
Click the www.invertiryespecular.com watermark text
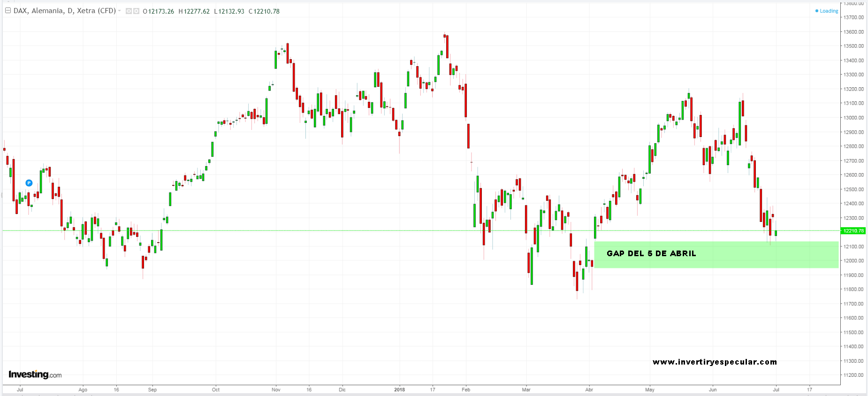pos(715,362)
